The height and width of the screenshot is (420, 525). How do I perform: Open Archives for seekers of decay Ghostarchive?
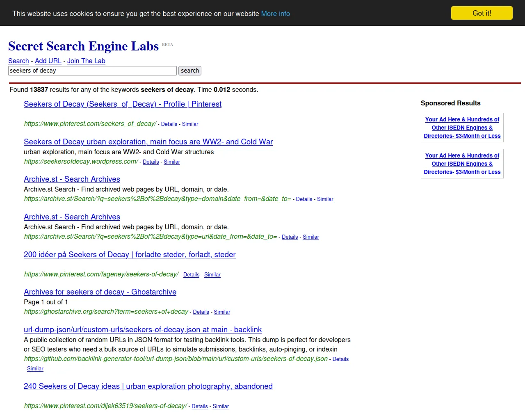tap(100, 292)
